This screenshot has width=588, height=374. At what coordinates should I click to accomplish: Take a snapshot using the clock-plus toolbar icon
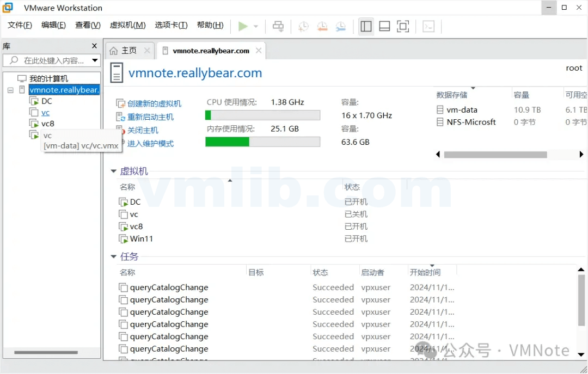click(303, 26)
